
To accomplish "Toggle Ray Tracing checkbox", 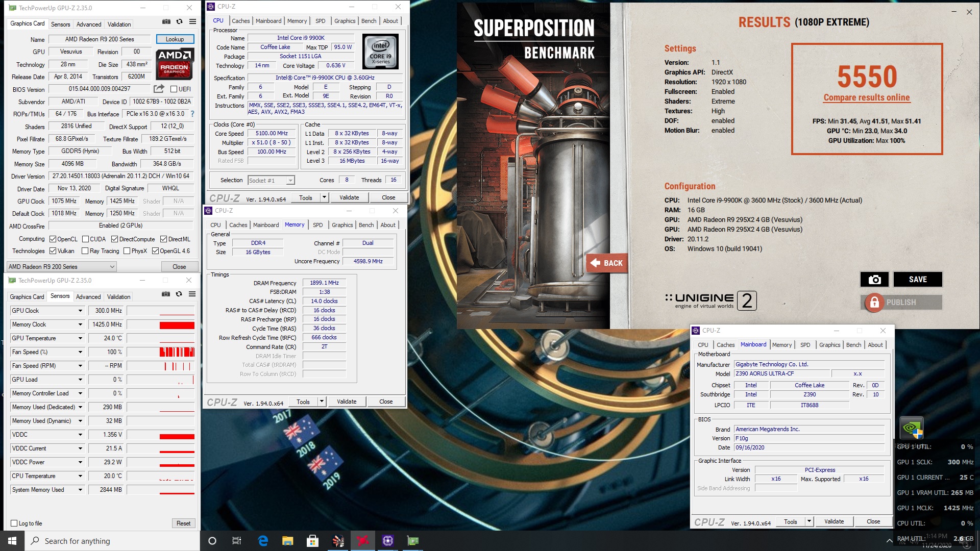I will point(85,251).
